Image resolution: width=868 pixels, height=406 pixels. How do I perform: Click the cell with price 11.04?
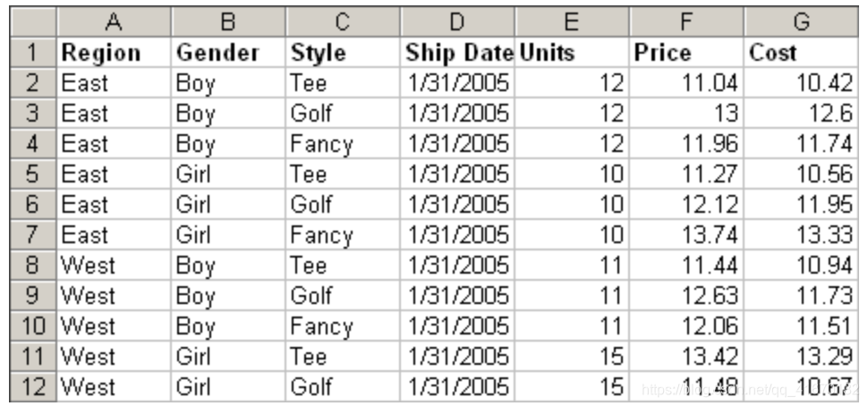(x=686, y=83)
